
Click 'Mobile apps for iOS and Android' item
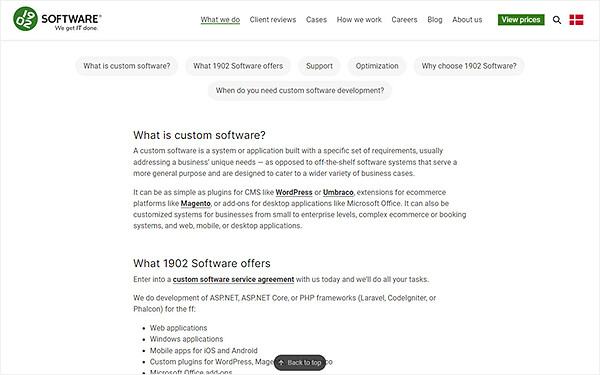[x=204, y=351]
